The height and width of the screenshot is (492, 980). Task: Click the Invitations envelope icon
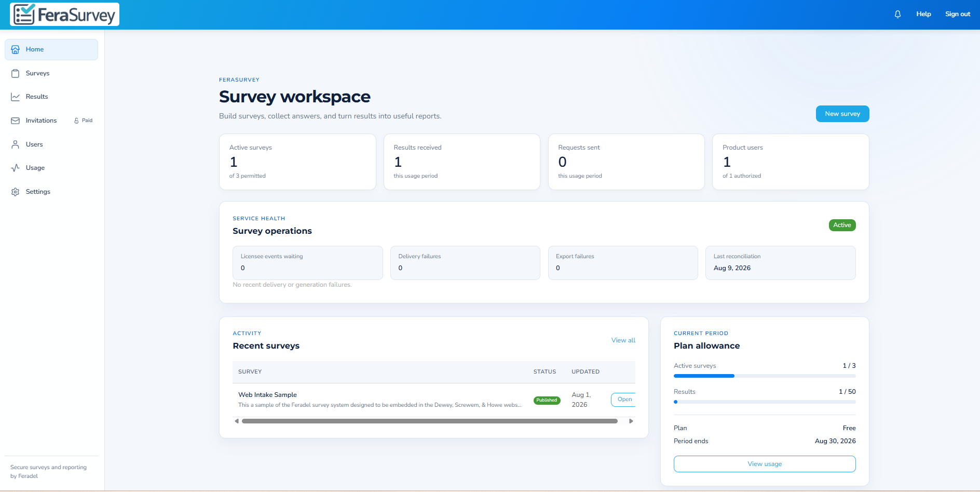(x=16, y=121)
